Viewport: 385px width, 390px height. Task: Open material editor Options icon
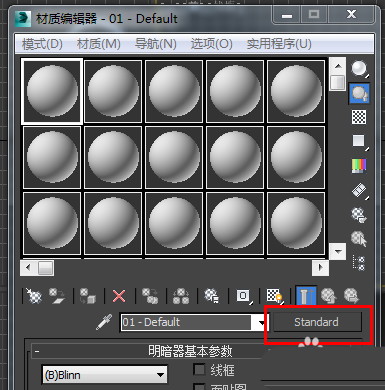pyautogui.click(x=359, y=215)
